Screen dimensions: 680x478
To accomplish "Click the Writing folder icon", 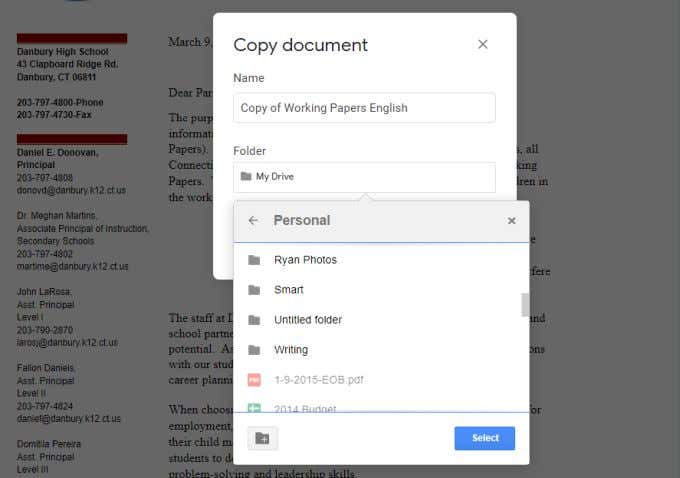I will [254, 350].
